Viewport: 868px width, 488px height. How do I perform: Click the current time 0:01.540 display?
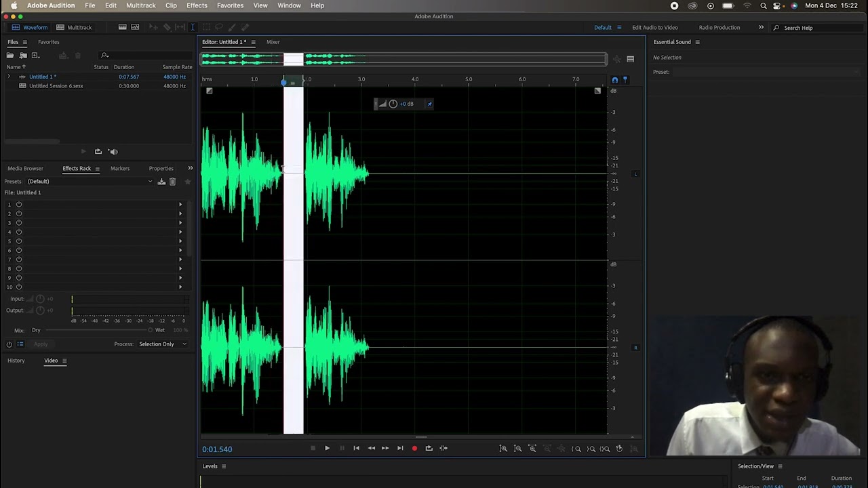217,449
